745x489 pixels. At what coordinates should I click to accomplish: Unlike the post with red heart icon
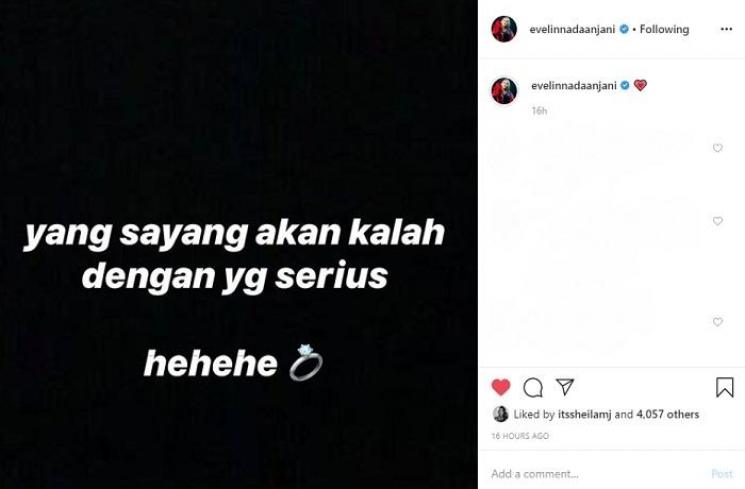501,387
